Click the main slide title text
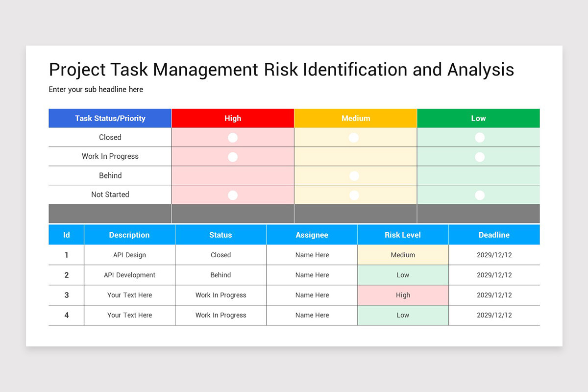The width and height of the screenshot is (588, 392). pos(281,70)
